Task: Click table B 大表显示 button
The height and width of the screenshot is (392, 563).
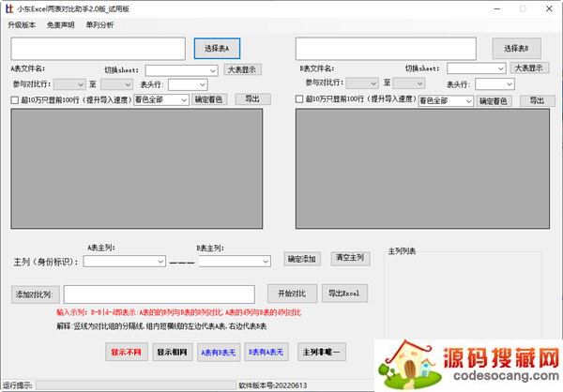Action: click(529, 68)
